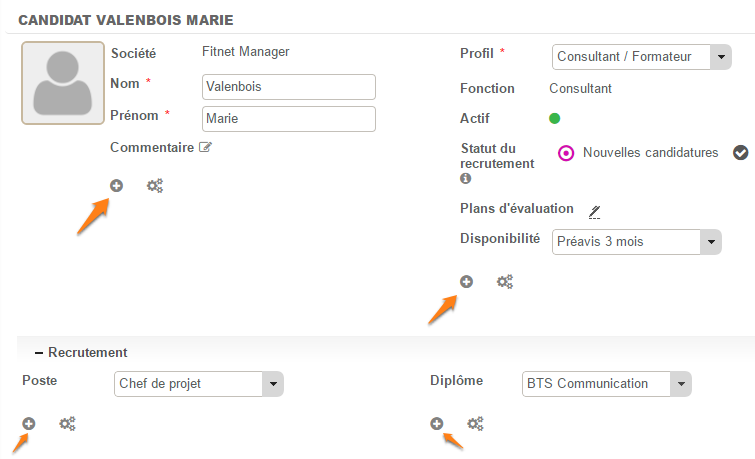
Task: Edit the Commentaire with the pencil icon
Action: point(206,147)
